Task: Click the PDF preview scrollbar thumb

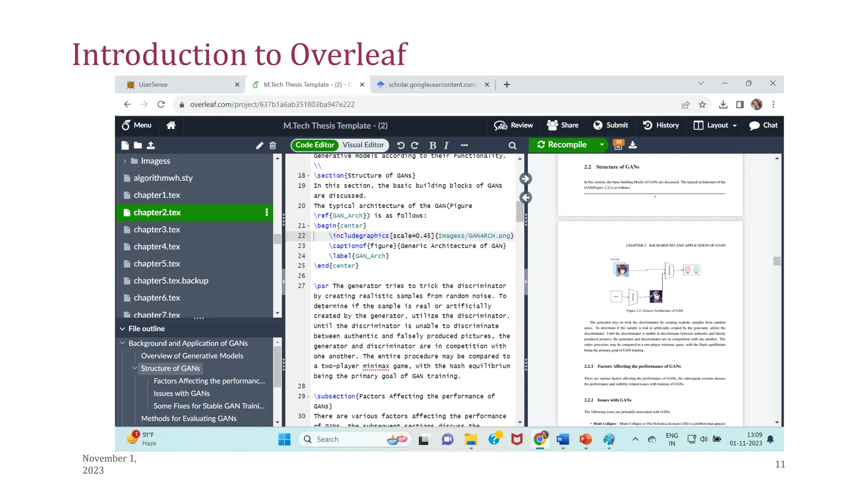Action: click(x=777, y=261)
